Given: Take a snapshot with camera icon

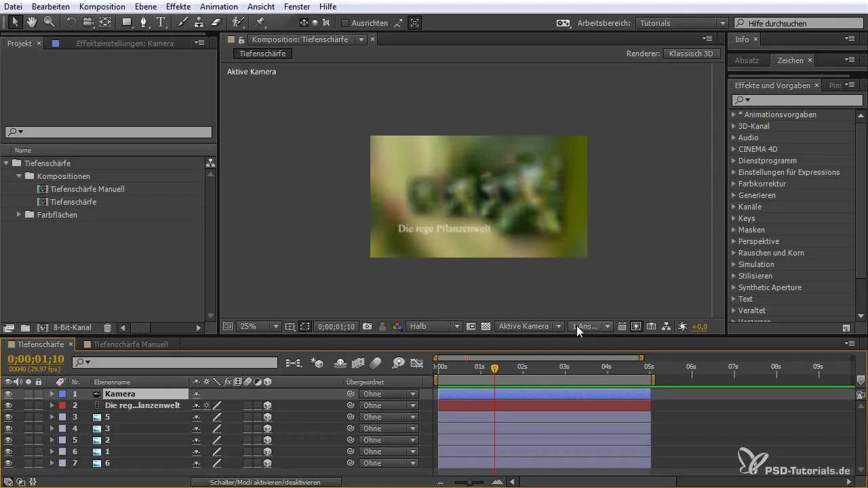Looking at the screenshot, I should 367,326.
